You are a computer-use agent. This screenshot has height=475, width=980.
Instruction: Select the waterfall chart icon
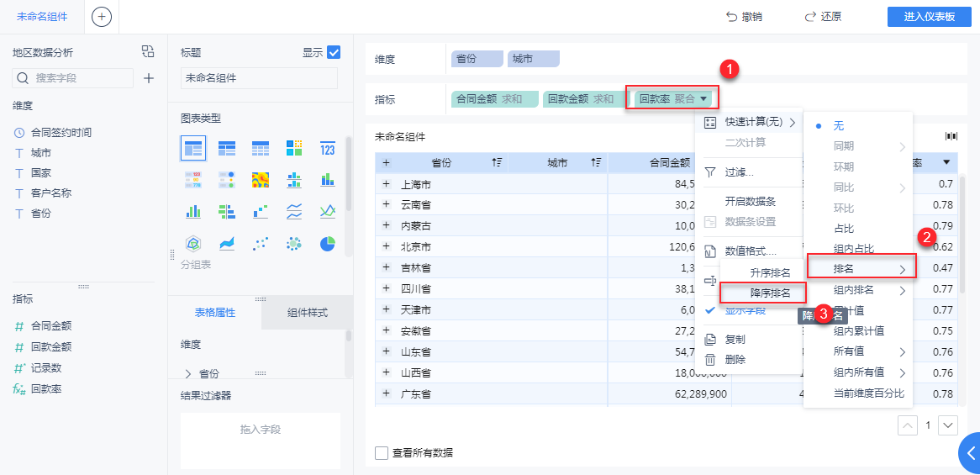pos(260,211)
